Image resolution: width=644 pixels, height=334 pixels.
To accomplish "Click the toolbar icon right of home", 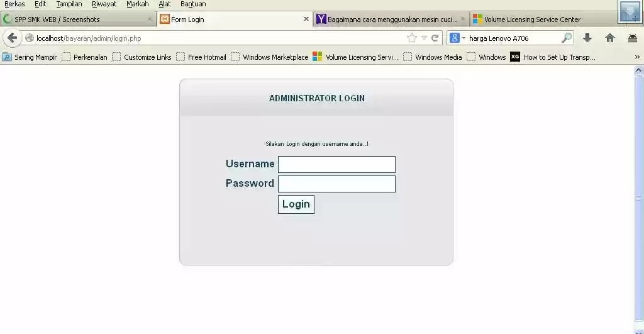I will click(633, 38).
